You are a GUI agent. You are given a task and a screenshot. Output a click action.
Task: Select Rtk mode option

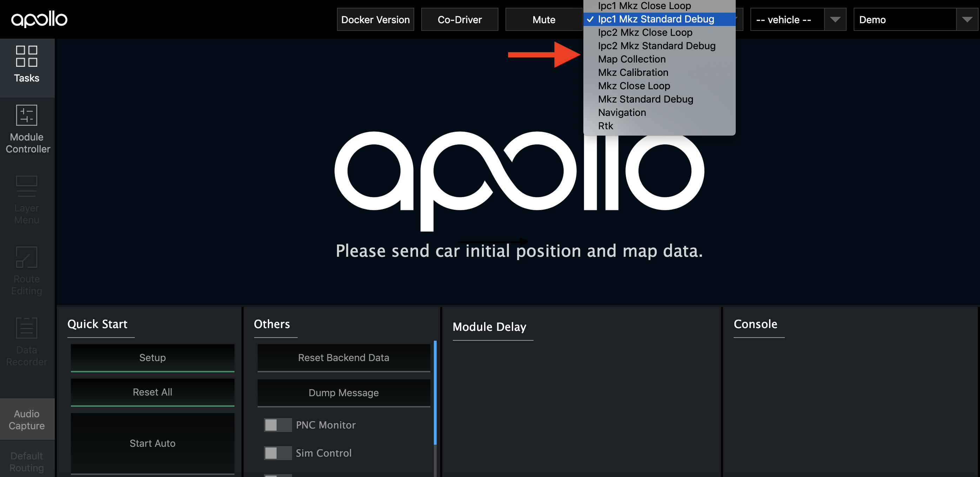click(659, 126)
